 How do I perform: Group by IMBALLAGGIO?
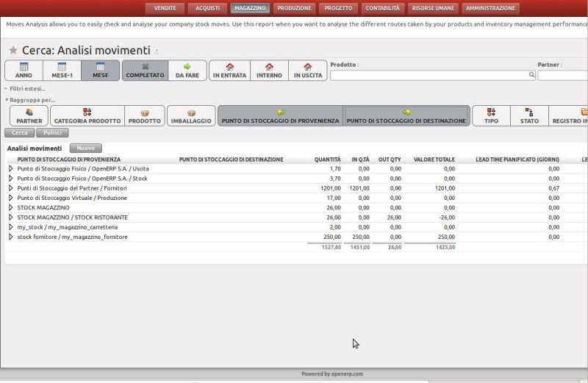tap(191, 116)
